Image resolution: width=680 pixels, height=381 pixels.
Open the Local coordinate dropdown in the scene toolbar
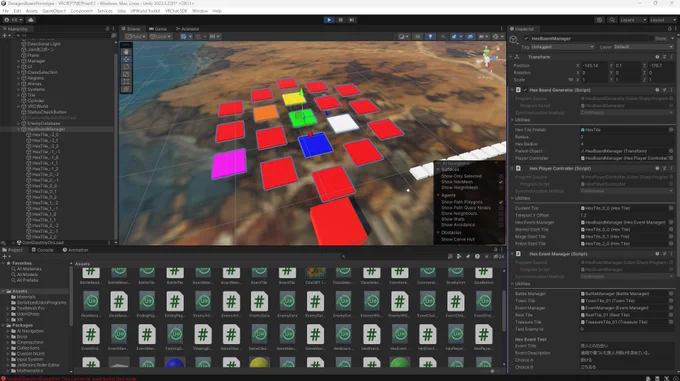click(x=160, y=37)
